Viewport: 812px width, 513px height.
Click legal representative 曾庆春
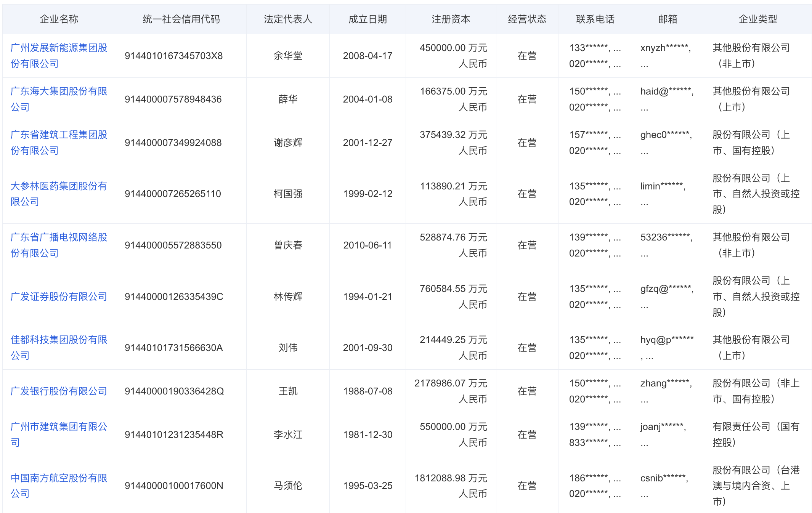click(x=288, y=245)
